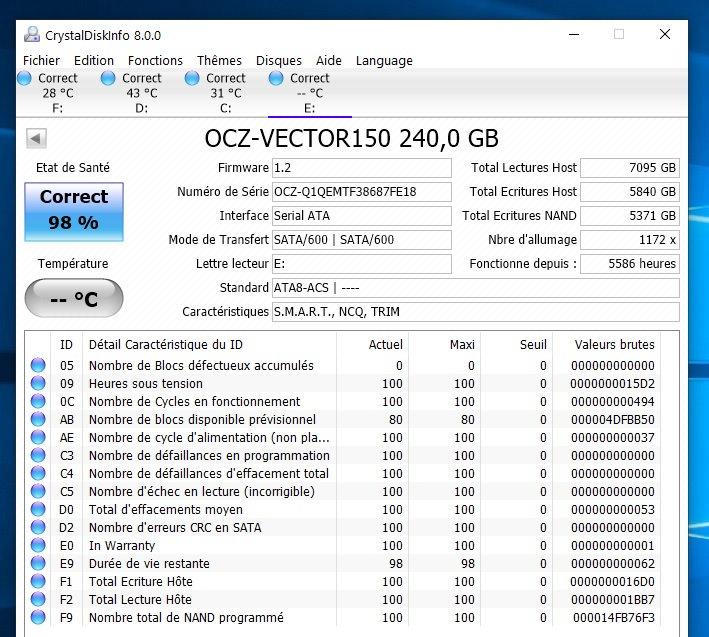Image resolution: width=709 pixels, height=637 pixels.
Task: Open the Fonctions menu
Action: 155,61
